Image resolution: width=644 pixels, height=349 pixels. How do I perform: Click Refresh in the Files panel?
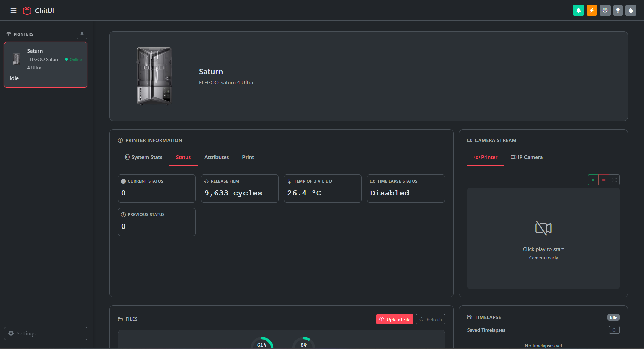(430, 319)
